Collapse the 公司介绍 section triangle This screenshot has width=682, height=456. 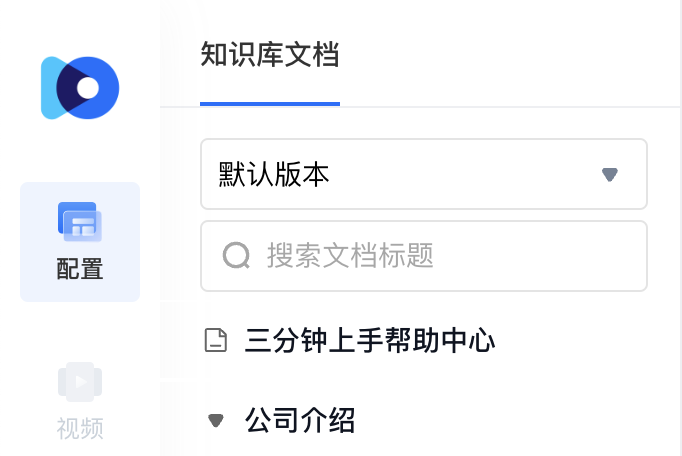tap(216, 420)
